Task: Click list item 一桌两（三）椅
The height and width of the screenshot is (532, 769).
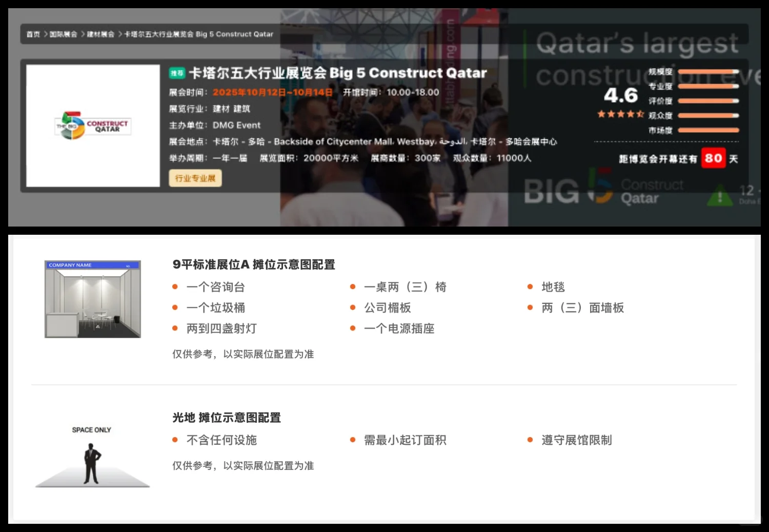Action: [405, 287]
